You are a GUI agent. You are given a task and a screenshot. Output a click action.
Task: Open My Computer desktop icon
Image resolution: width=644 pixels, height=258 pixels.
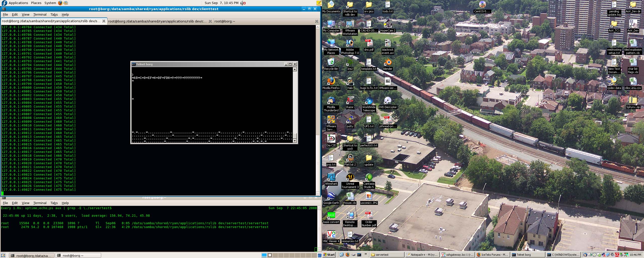[331, 26]
